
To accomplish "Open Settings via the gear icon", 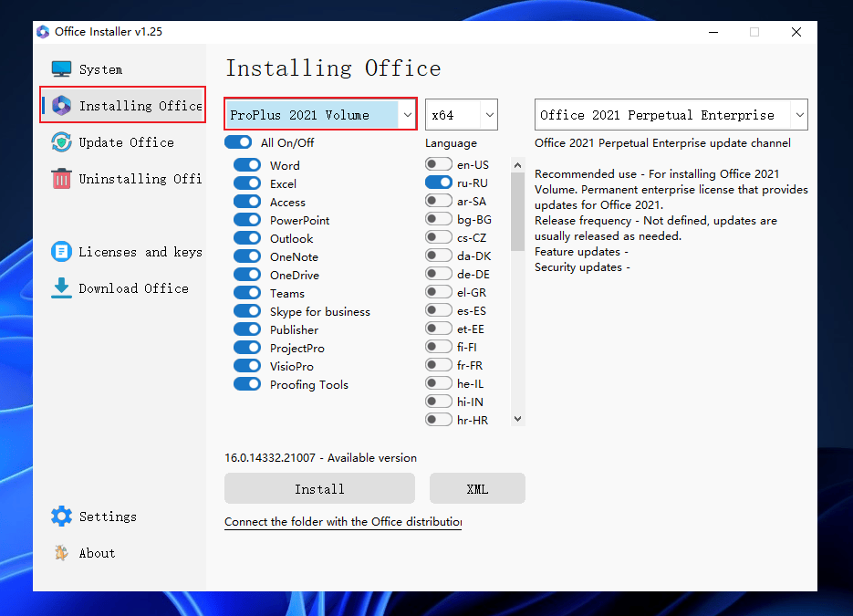I will (61, 517).
